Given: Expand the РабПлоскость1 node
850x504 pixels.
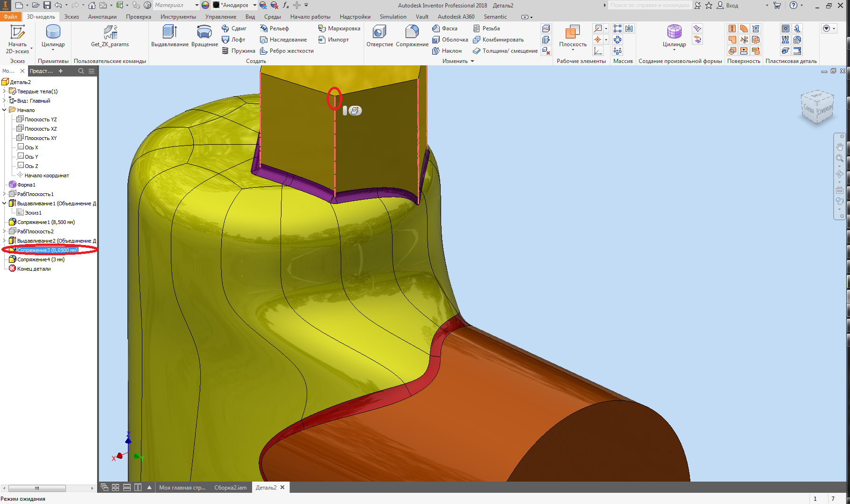Looking at the screenshot, I should pyautogui.click(x=4, y=194).
